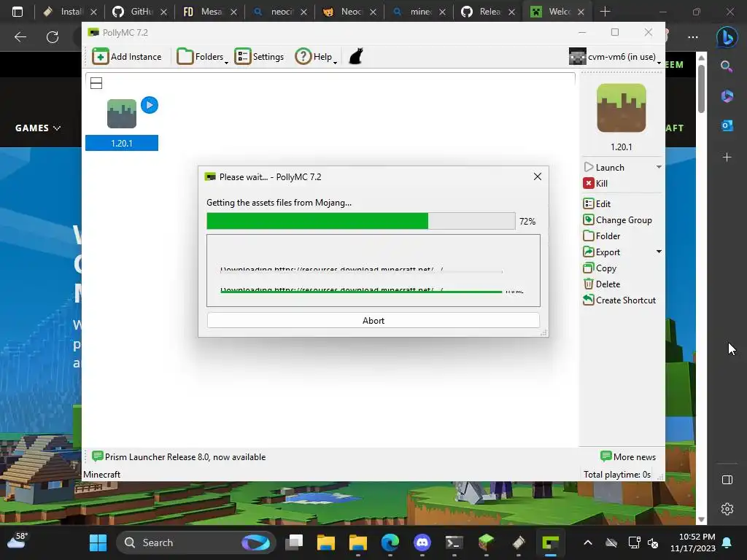Delete the selected instance
747x560 pixels.
[602, 284]
